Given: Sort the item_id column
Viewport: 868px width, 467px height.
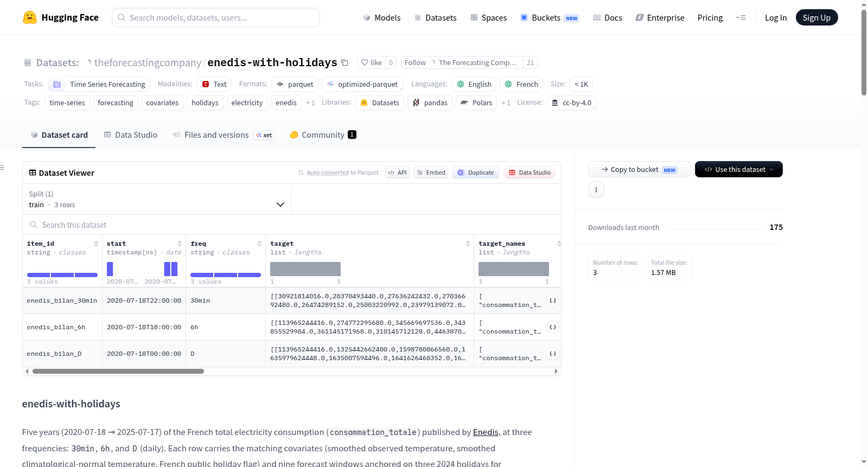Looking at the screenshot, I should point(96,244).
